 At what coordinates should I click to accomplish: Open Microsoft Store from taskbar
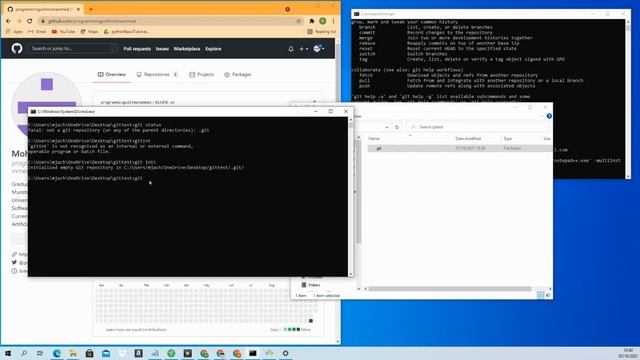tap(89, 353)
